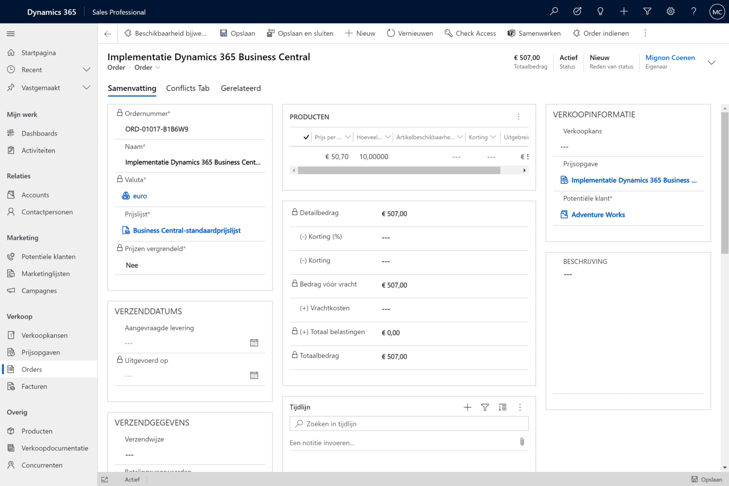Open Hoeveelheid column dropdown
This screenshot has height=486, width=729.
point(388,137)
